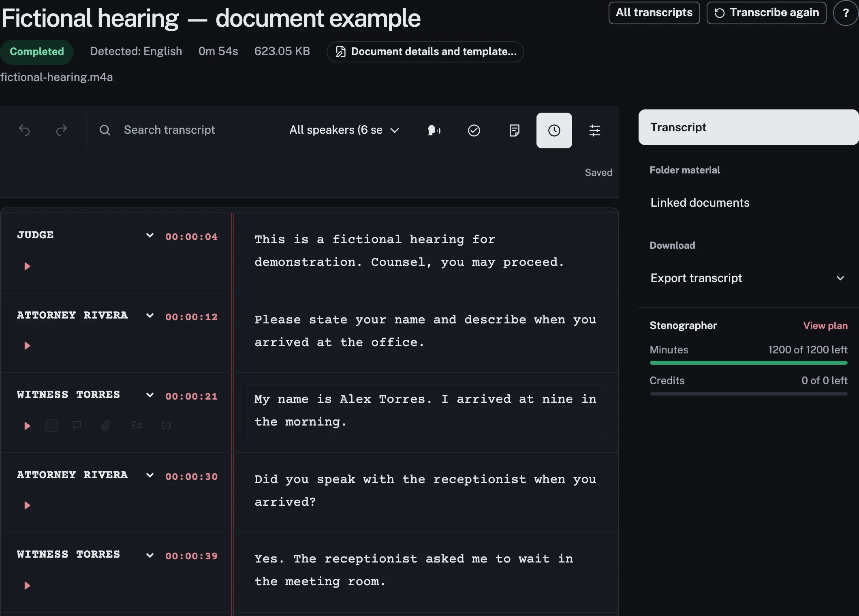The height and width of the screenshot is (616, 859).
Task: Toggle timestamps with the clock icon
Action: point(554,130)
